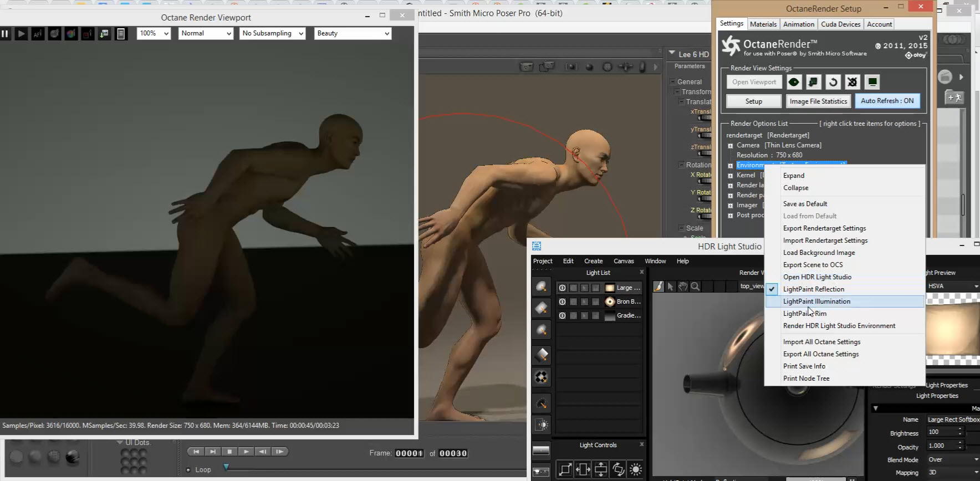
Task: Open the No Subsampling dropdown
Action: point(272,33)
